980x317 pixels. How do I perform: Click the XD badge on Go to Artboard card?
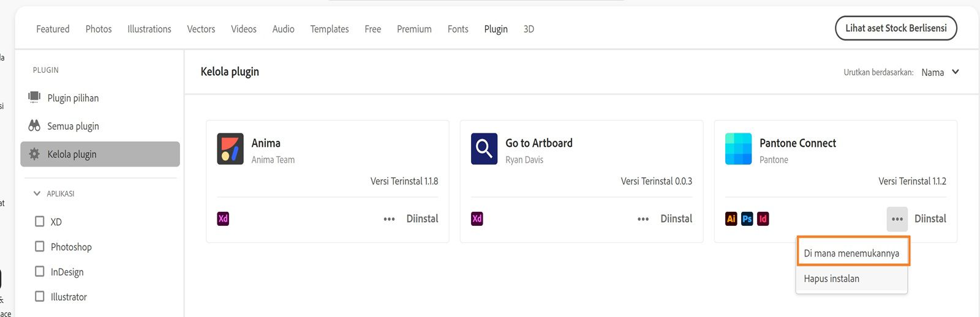pyautogui.click(x=477, y=218)
